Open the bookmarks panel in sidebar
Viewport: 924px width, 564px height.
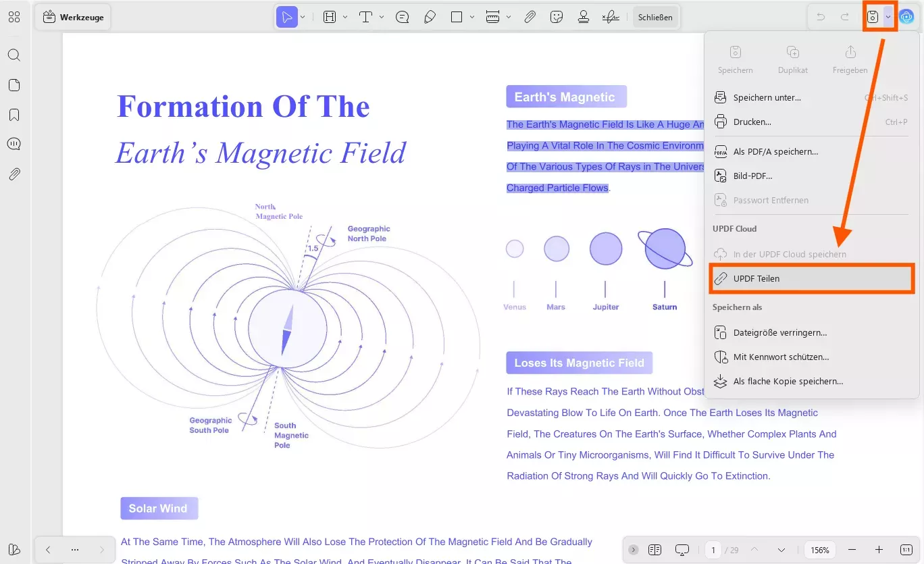pyautogui.click(x=14, y=115)
